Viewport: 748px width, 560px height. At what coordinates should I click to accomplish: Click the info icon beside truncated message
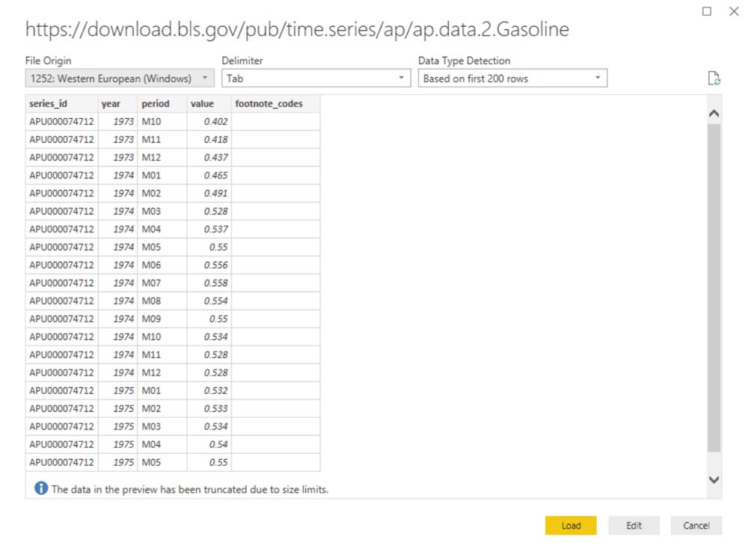[x=41, y=489]
